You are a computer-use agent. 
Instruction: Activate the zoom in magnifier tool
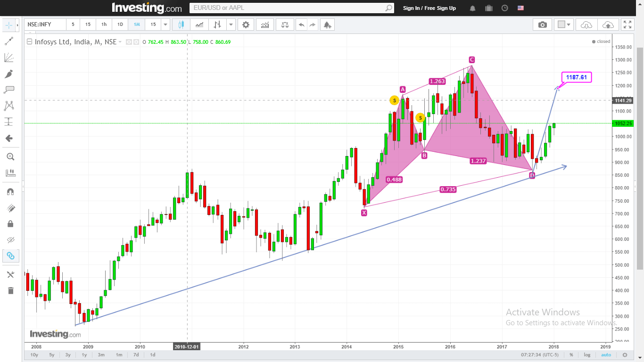point(10,156)
